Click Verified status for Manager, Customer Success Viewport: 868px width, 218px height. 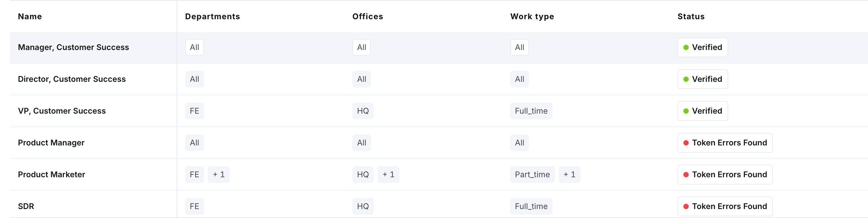pos(702,47)
